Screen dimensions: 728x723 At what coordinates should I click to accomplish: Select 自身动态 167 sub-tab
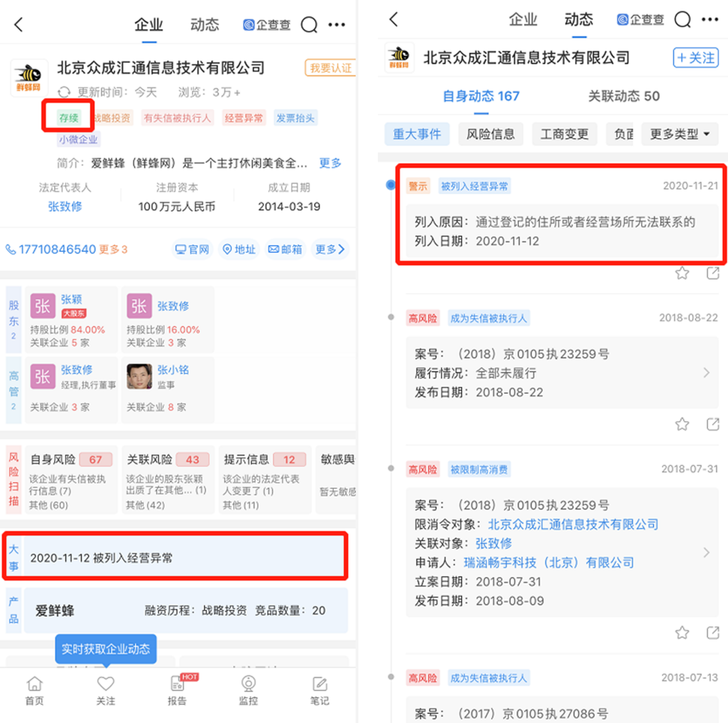481,96
